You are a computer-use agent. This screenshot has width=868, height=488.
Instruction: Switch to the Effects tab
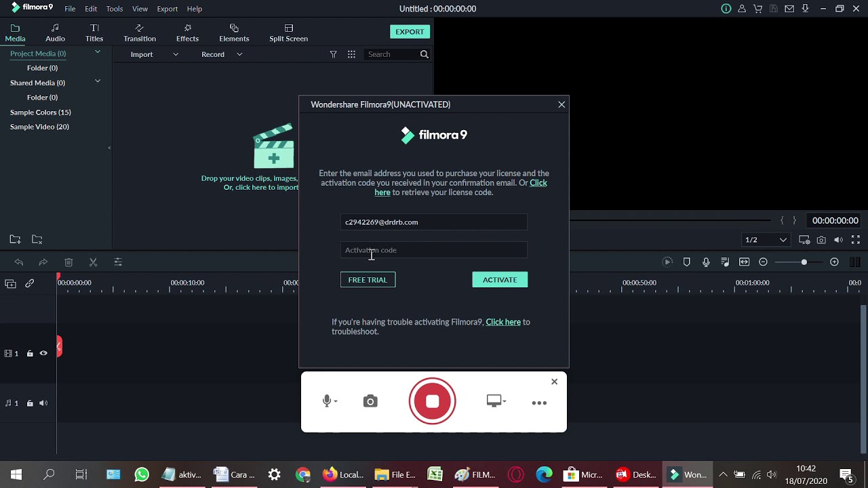point(187,33)
